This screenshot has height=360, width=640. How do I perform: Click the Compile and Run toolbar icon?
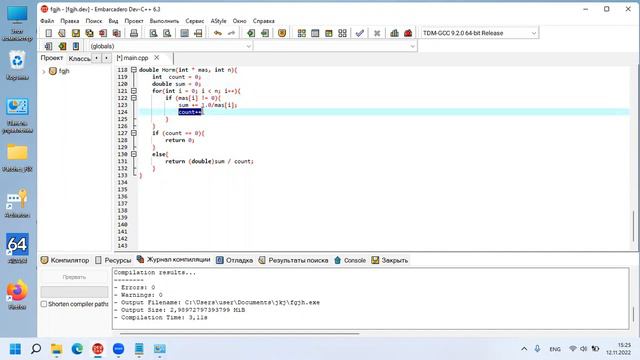pos(329,33)
